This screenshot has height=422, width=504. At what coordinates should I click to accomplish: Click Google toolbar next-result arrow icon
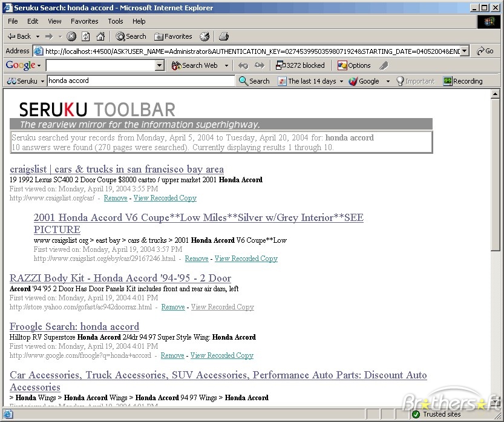(x=260, y=65)
